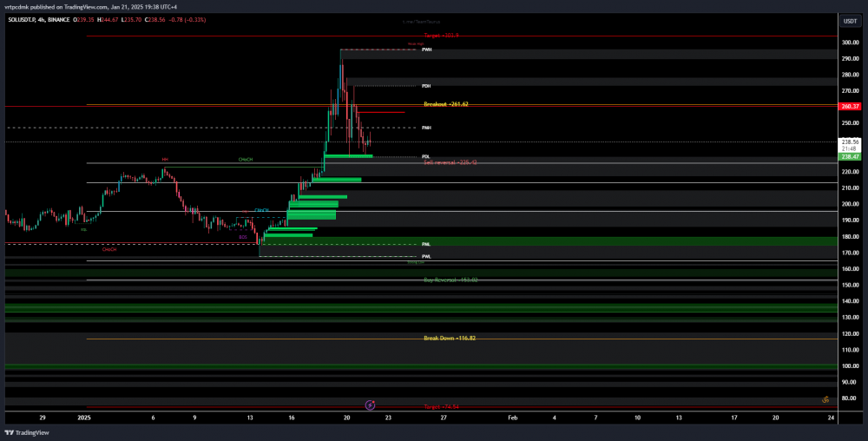Click the 17 date on time axis
868x441 pixels.
coord(734,418)
